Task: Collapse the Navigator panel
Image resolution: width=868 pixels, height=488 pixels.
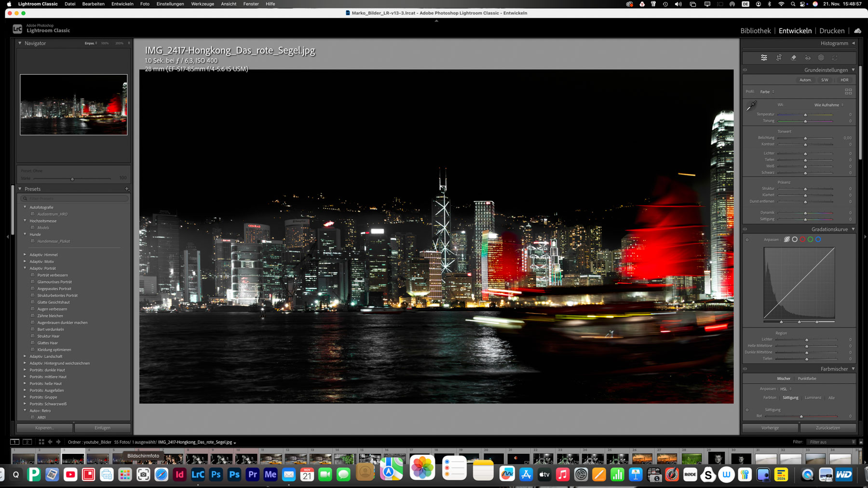Action: [x=20, y=43]
